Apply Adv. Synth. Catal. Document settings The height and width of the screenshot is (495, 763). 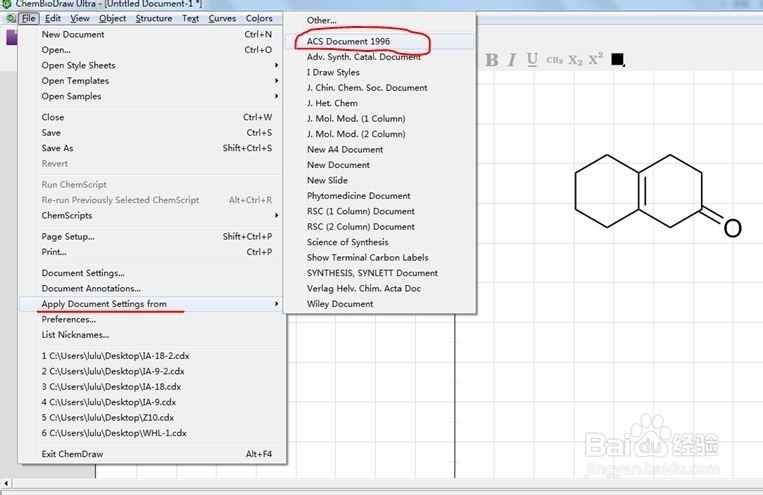click(x=380, y=57)
